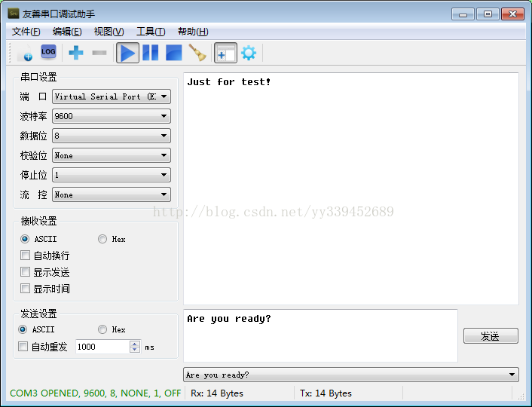Click the new file icon in toolbar

[26, 53]
